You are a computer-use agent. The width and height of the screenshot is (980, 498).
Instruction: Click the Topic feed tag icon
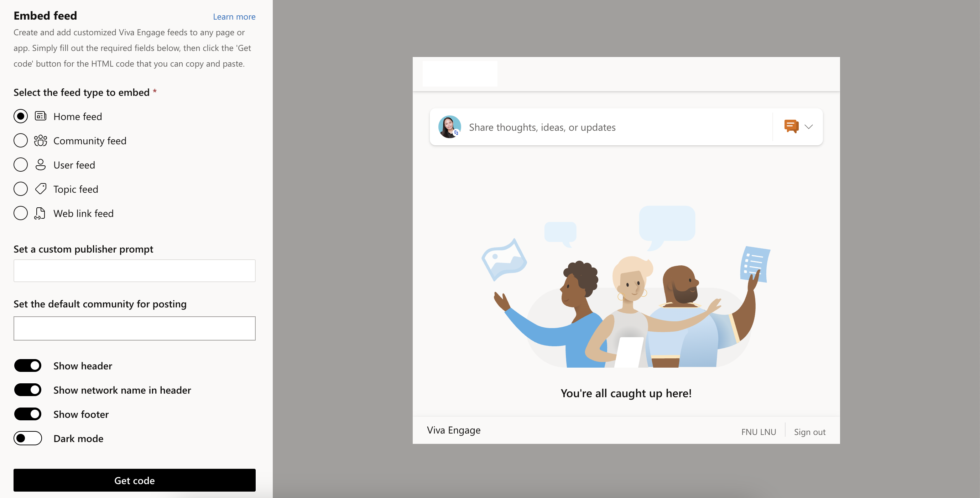pos(40,189)
